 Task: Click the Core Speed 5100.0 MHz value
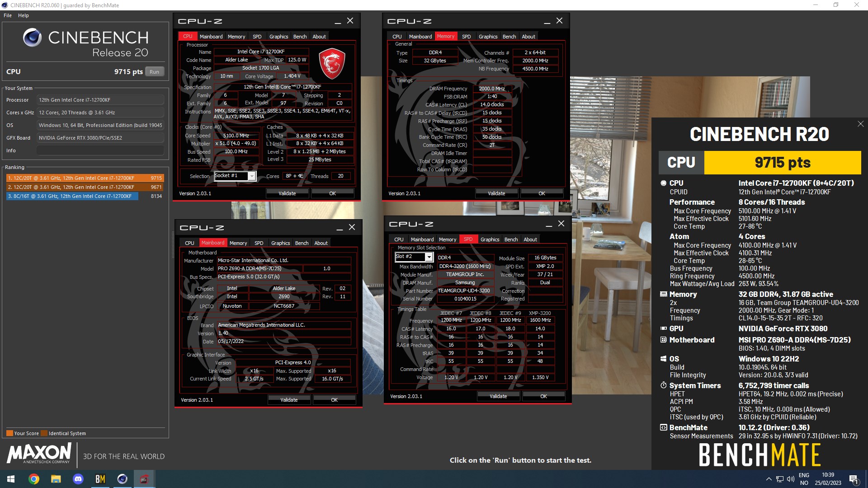pos(236,136)
